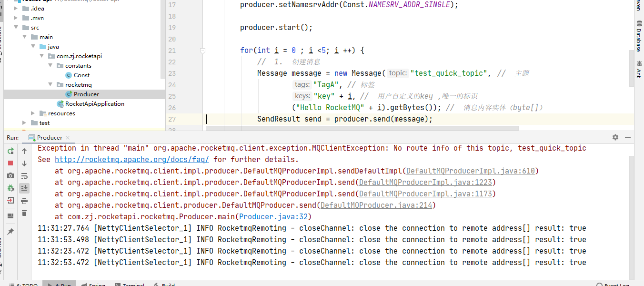Click the bug attach debugger icon
This screenshot has width=644, height=286.
click(10, 188)
